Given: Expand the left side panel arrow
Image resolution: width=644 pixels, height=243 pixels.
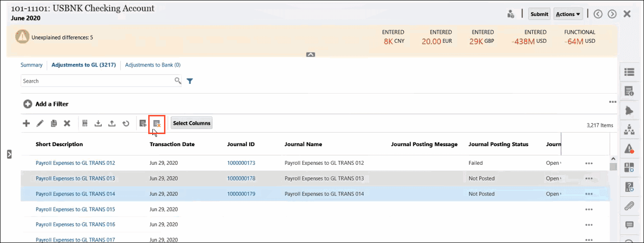Looking at the screenshot, I should coord(9,154).
